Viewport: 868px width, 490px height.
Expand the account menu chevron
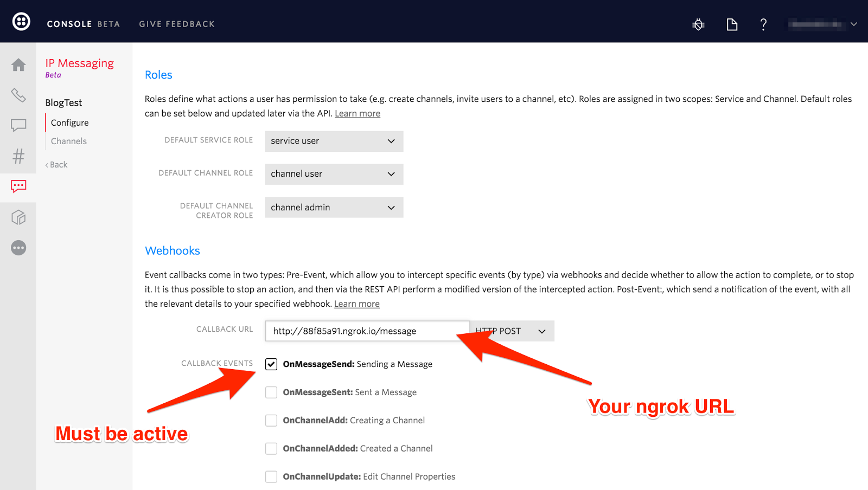(854, 24)
